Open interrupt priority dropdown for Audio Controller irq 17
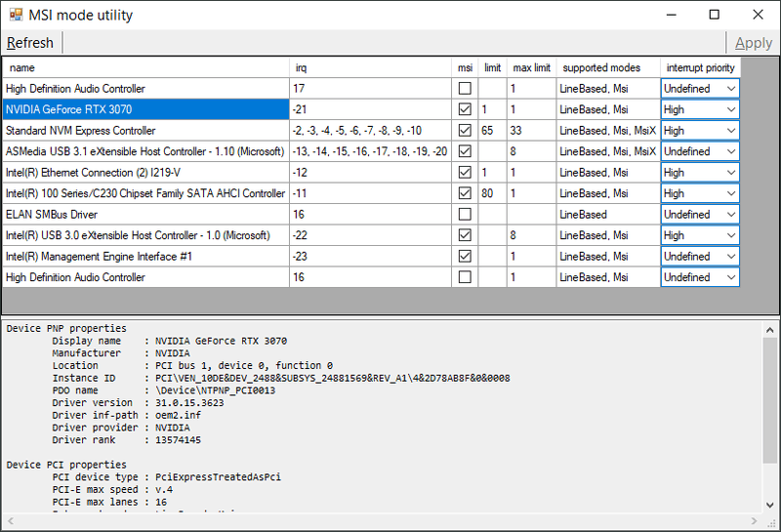The width and height of the screenshot is (781, 532). [700, 89]
